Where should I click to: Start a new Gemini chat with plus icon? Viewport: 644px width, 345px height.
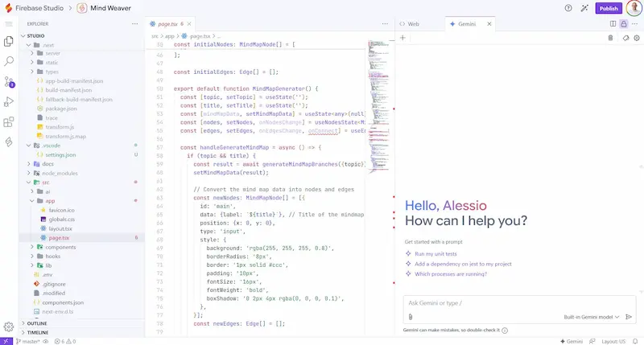pos(402,38)
